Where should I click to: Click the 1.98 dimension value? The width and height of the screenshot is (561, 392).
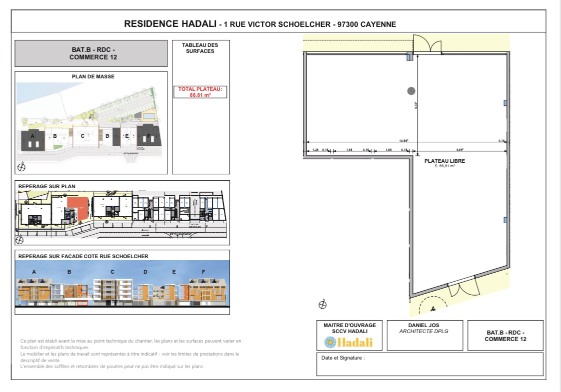click(x=349, y=149)
